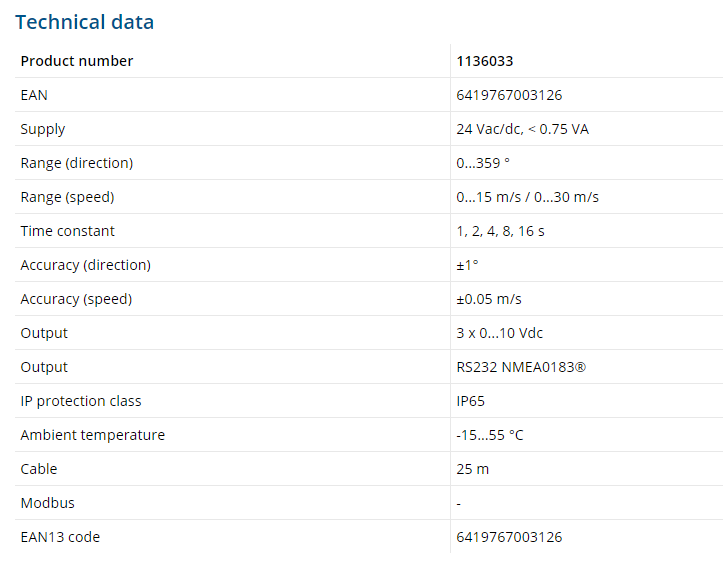Select the 1, 2, 4, 8, 16 s value
The width and height of the screenshot is (723, 575).
click(500, 231)
